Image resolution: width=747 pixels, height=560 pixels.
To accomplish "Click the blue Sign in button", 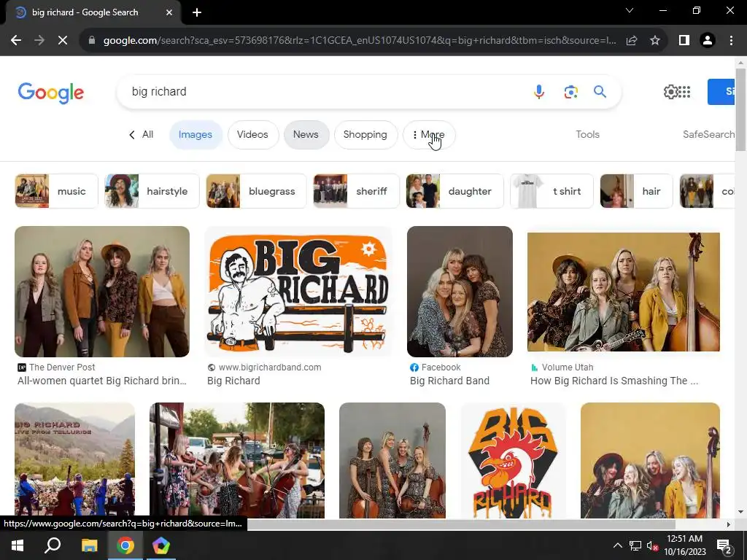I will click(721, 91).
